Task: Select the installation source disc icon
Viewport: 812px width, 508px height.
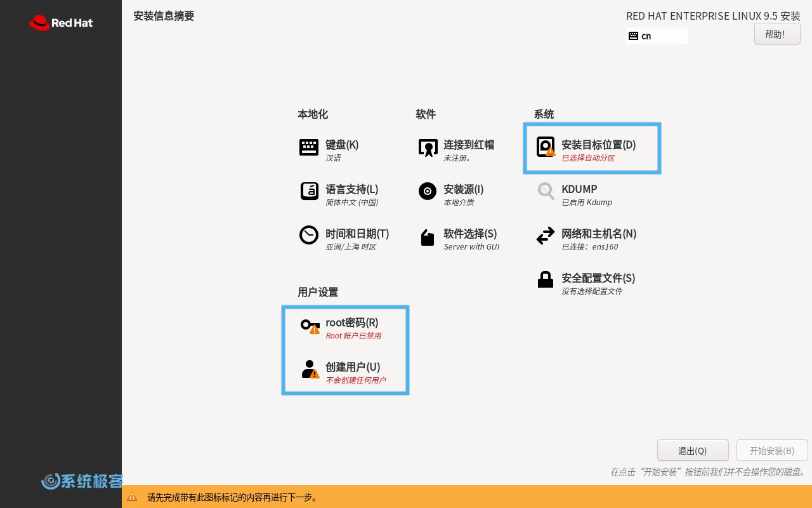Action: coord(428,191)
